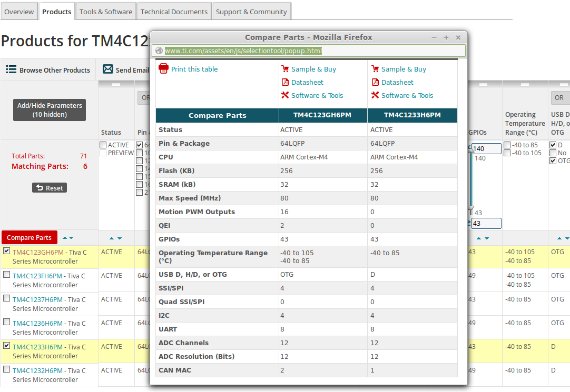The image size is (570, 392).
Task: Tick the PREVIEW status filter checkbox
Action: click(x=103, y=153)
